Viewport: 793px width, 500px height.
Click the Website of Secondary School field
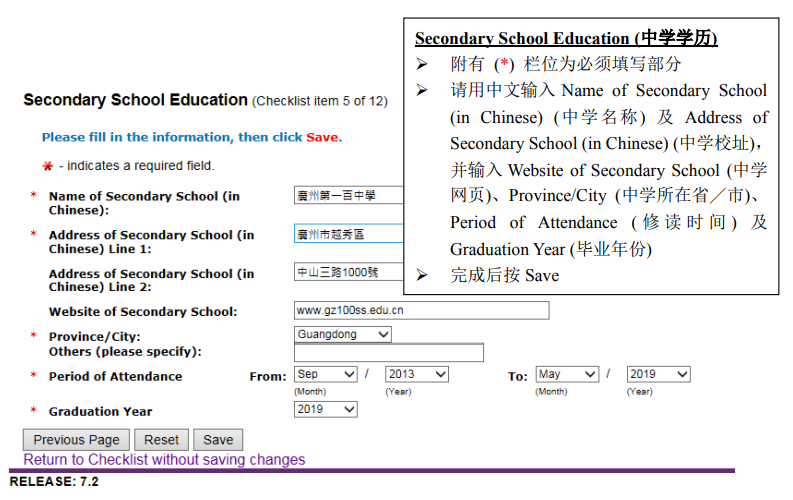(421, 311)
